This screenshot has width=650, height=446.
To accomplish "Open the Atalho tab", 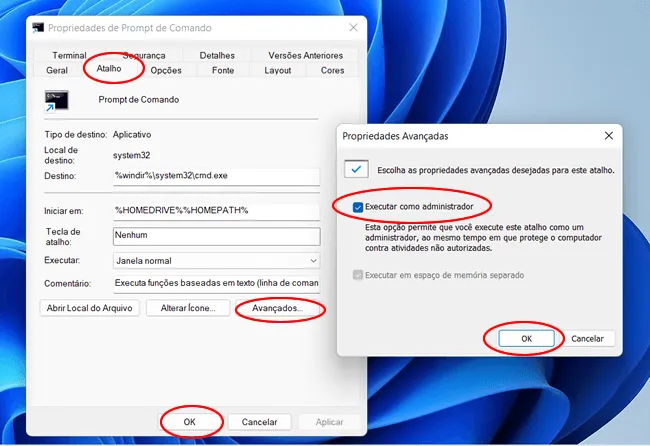I will 109,70.
